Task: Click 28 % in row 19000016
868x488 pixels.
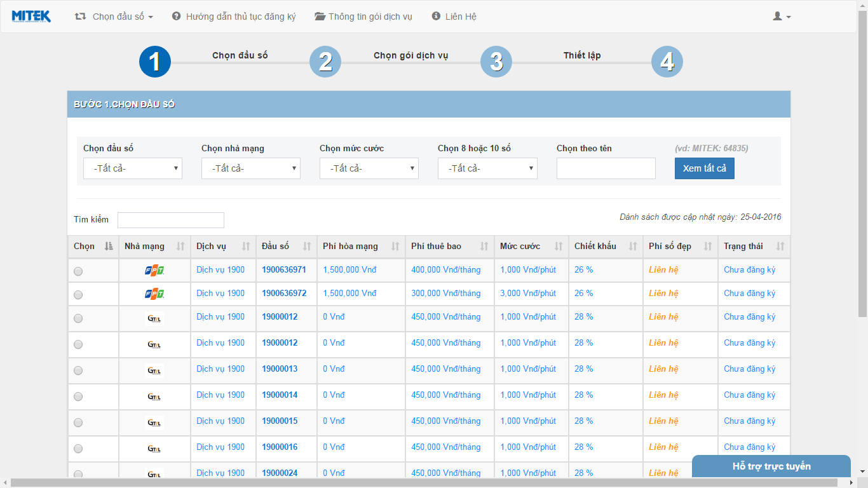Action: [584, 447]
